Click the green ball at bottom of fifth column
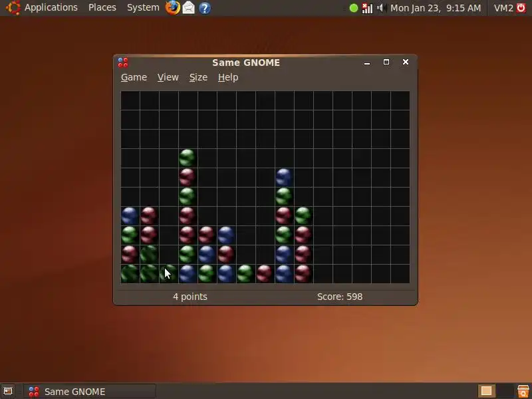 207,273
